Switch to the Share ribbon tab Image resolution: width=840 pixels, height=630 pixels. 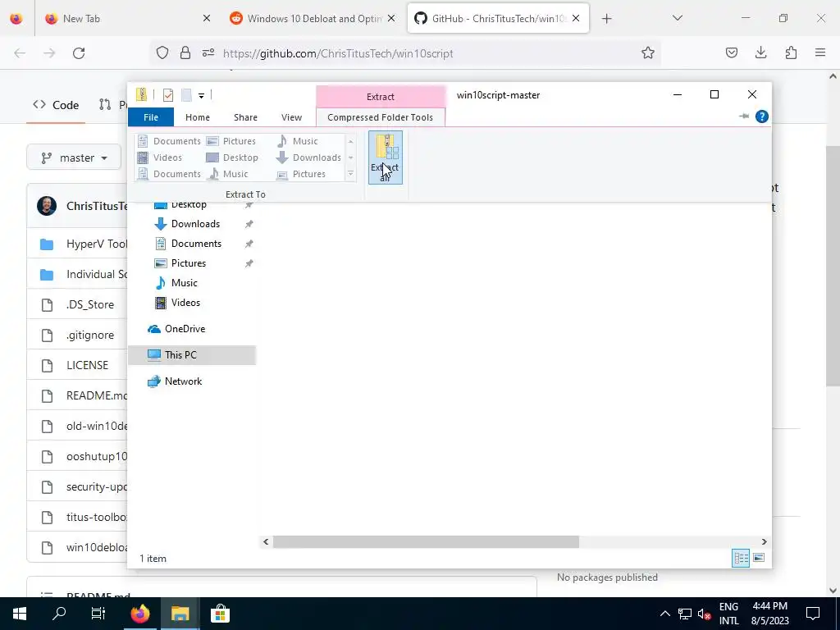click(245, 116)
